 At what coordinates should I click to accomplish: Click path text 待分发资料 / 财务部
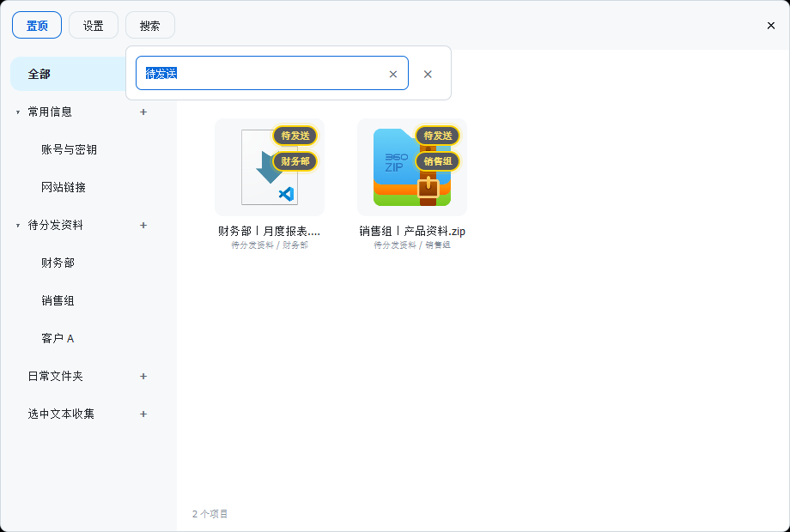[x=270, y=245]
